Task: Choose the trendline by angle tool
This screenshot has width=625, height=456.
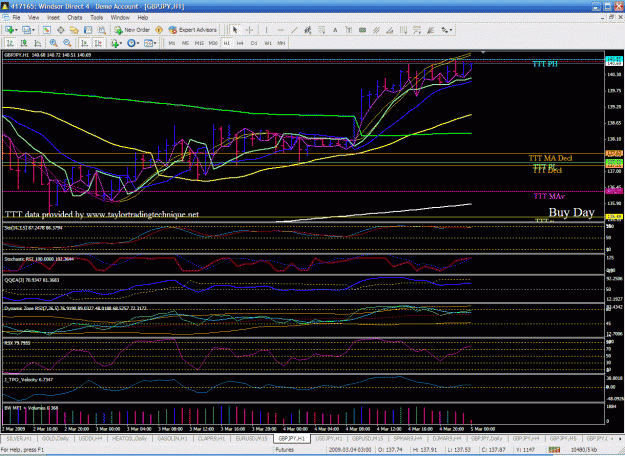Action: (x=390, y=30)
